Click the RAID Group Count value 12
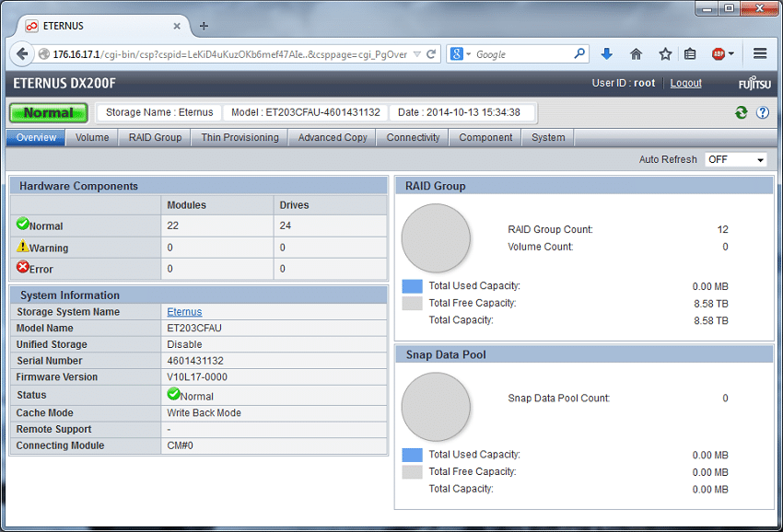Screen dimensions: 783x532 [x=722, y=229]
